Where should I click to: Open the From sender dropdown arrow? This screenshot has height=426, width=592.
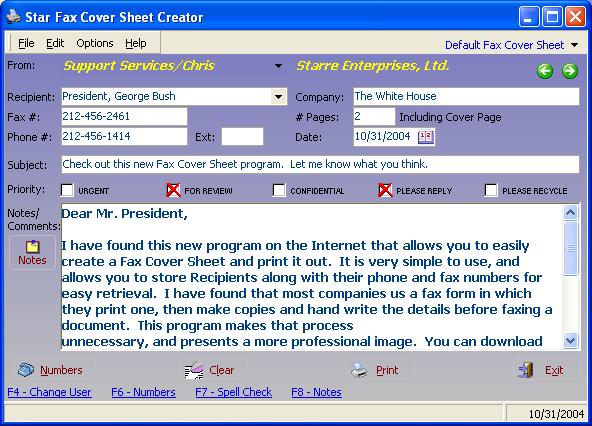(x=278, y=66)
